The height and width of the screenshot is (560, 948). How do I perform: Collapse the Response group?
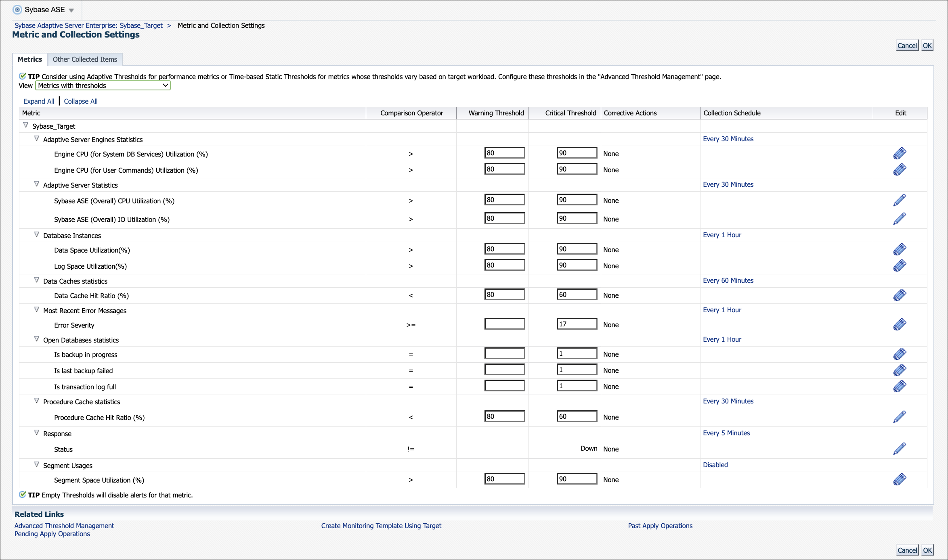[x=37, y=433]
